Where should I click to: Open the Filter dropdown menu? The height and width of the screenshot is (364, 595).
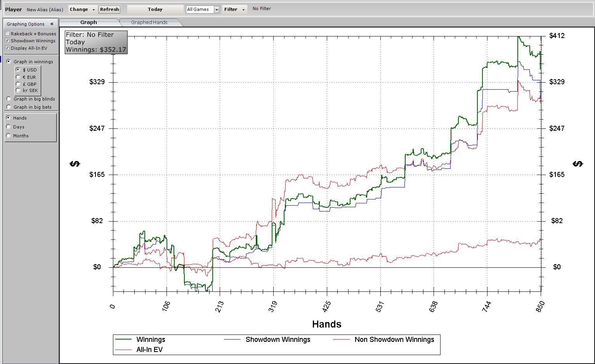(x=234, y=9)
